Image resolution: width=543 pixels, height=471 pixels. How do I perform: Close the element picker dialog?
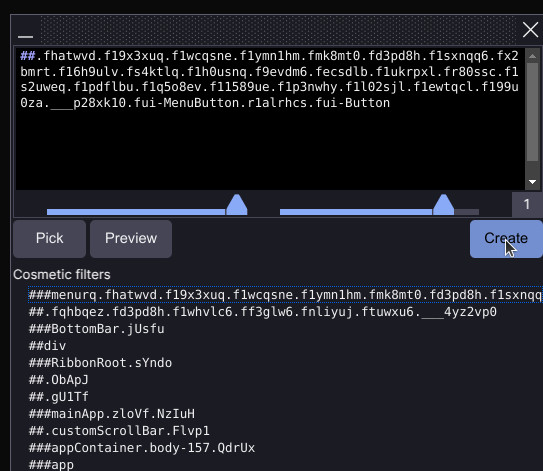point(531,30)
